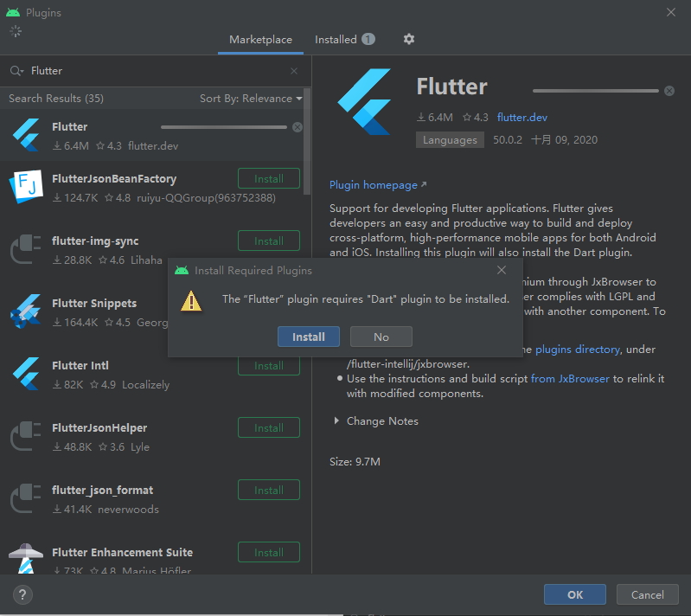Select the FlutterJsonHelper plugin icon

(x=26, y=436)
